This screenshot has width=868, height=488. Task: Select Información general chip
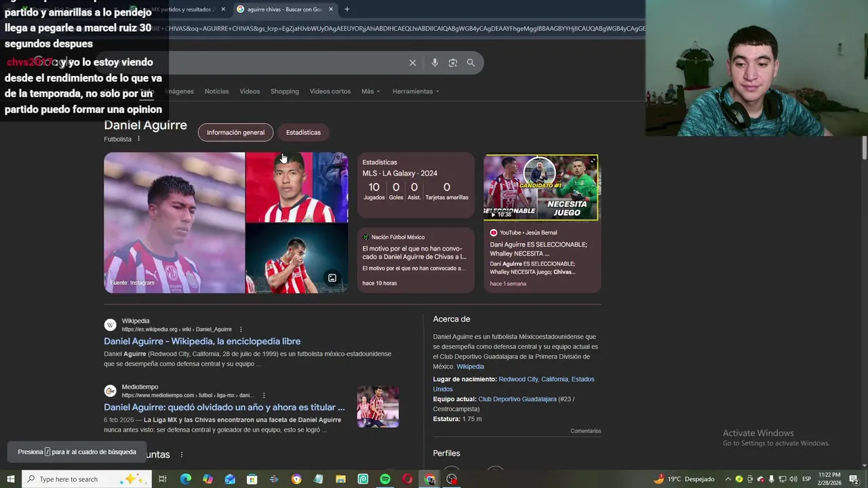point(235,132)
